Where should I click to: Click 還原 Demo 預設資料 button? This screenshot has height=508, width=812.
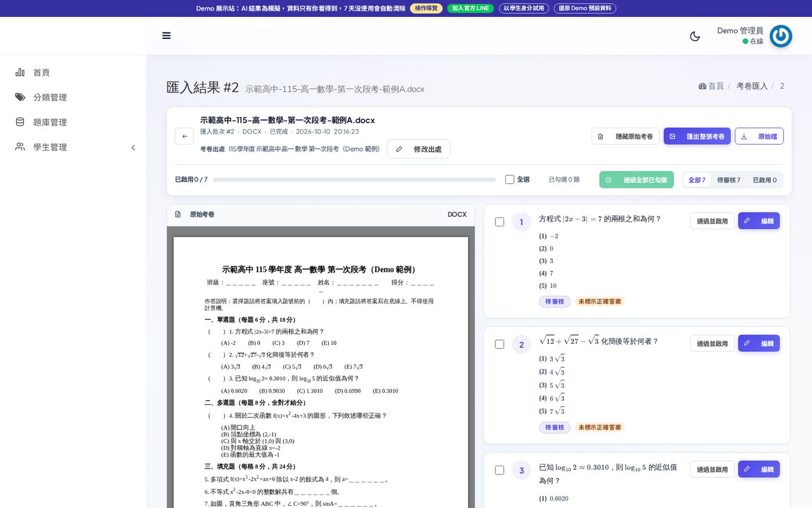(x=585, y=8)
